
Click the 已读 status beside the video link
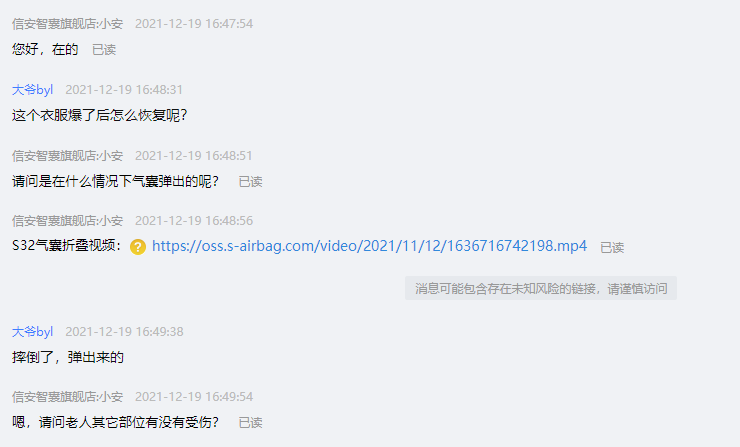pyautogui.click(x=612, y=247)
